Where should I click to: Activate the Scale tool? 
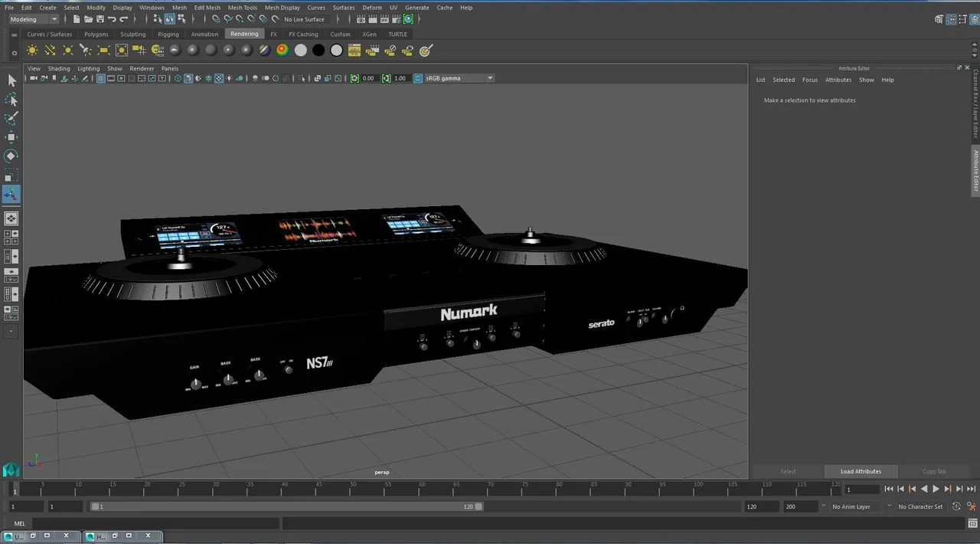point(11,175)
